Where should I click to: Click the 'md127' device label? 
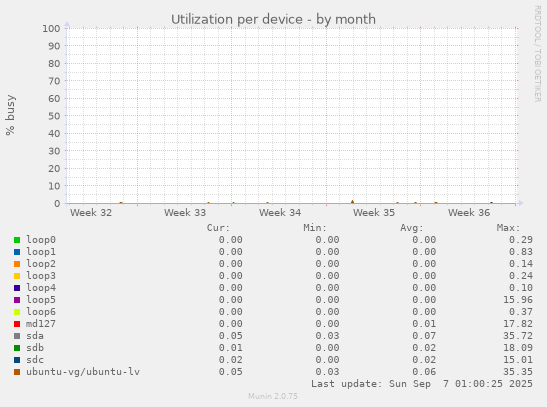pos(41,324)
